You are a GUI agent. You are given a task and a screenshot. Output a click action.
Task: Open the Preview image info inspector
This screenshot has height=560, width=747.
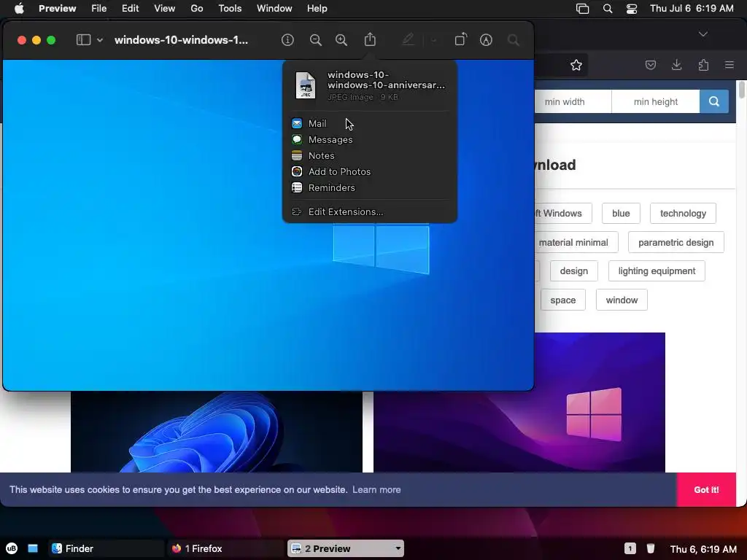coord(287,40)
